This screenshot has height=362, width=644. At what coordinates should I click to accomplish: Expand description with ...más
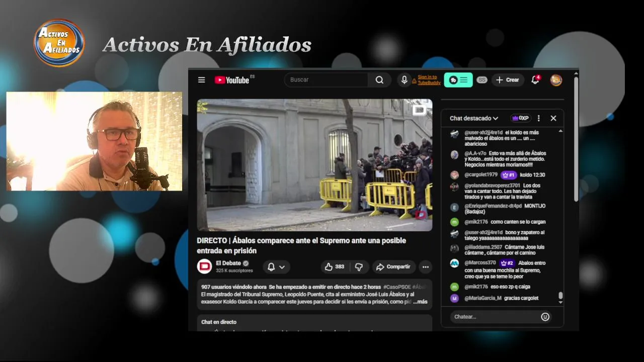pyautogui.click(x=420, y=302)
